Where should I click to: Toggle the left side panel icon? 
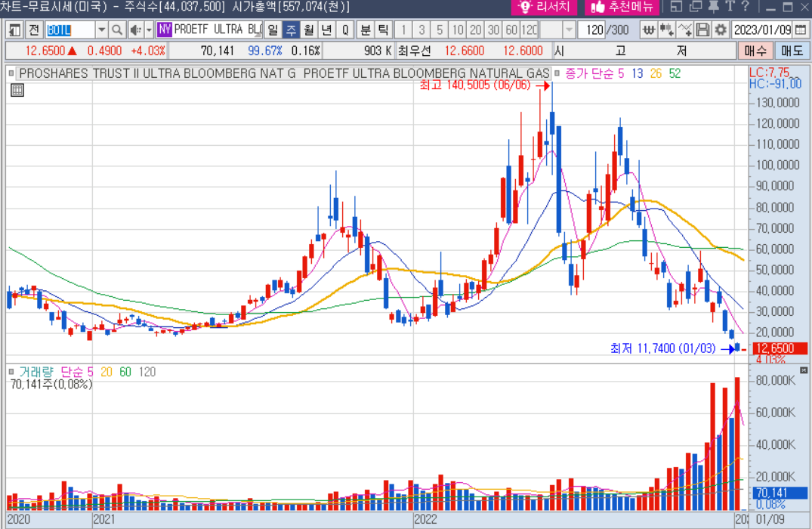pos(14,30)
